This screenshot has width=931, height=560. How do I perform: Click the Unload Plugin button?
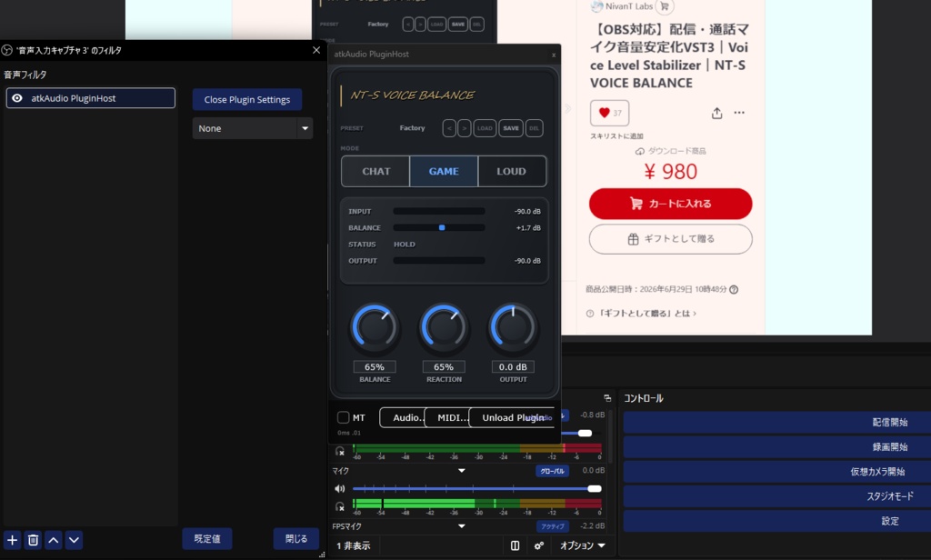click(513, 417)
